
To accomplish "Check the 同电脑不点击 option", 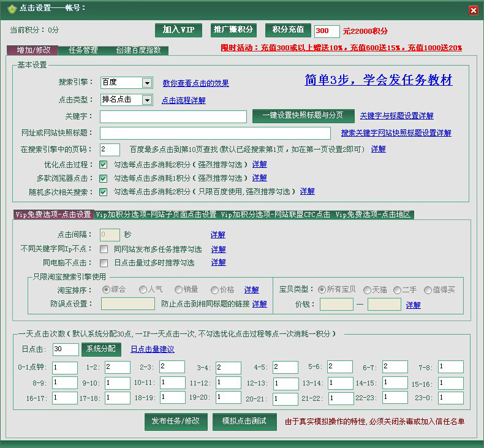I will pyautogui.click(x=104, y=263).
